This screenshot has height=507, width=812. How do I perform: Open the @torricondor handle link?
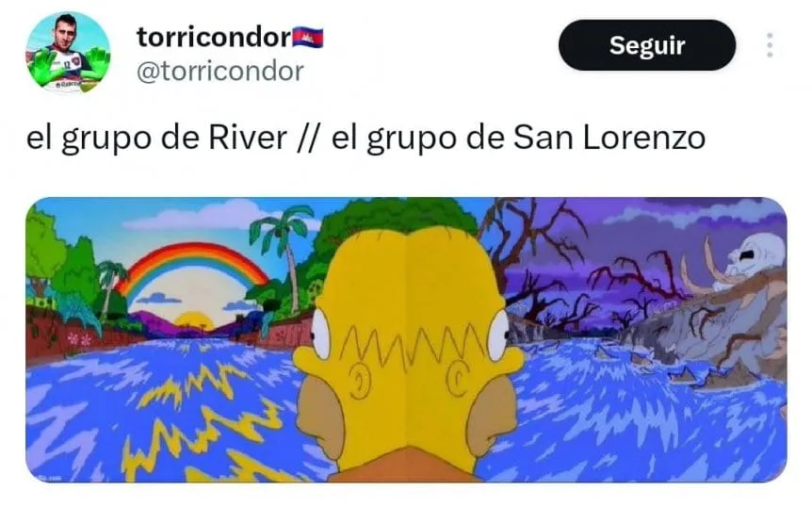pyautogui.click(x=220, y=71)
